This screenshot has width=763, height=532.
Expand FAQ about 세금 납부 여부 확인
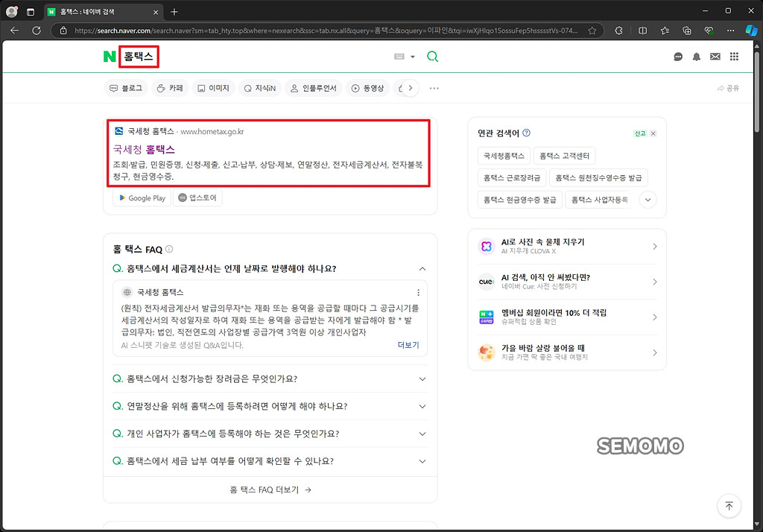(x=270, y=461)
